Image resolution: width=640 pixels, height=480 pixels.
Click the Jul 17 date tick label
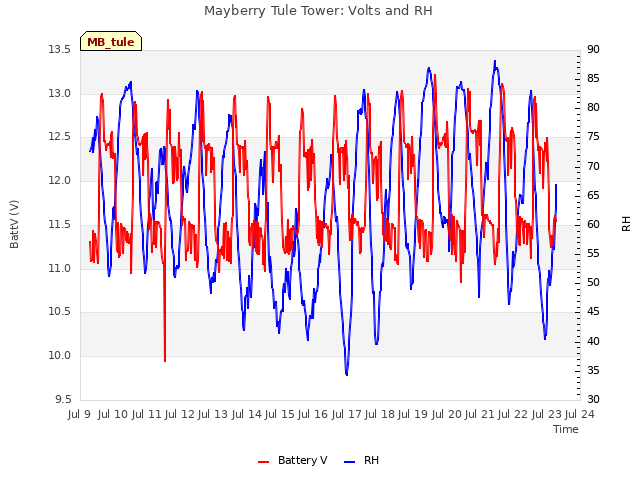[347, 414]
